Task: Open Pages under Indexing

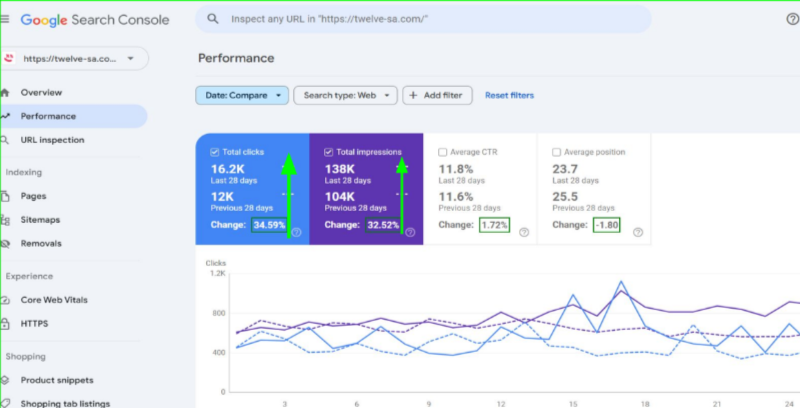Action: tap(33, 196)
